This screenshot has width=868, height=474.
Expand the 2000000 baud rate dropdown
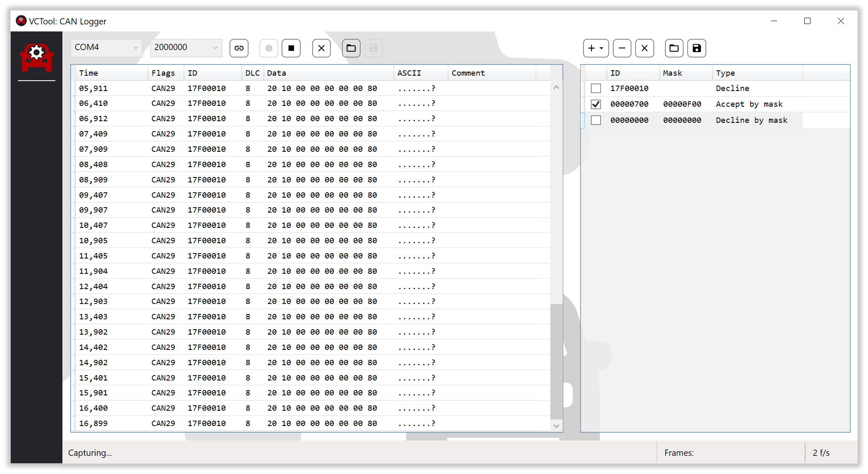[186, 48]
